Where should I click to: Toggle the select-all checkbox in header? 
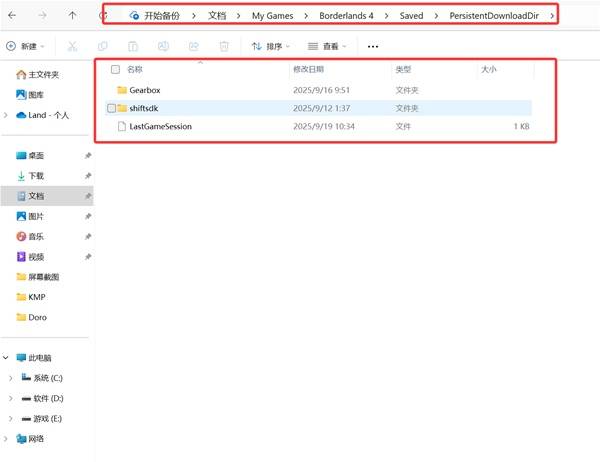click(x=115, y=70)
